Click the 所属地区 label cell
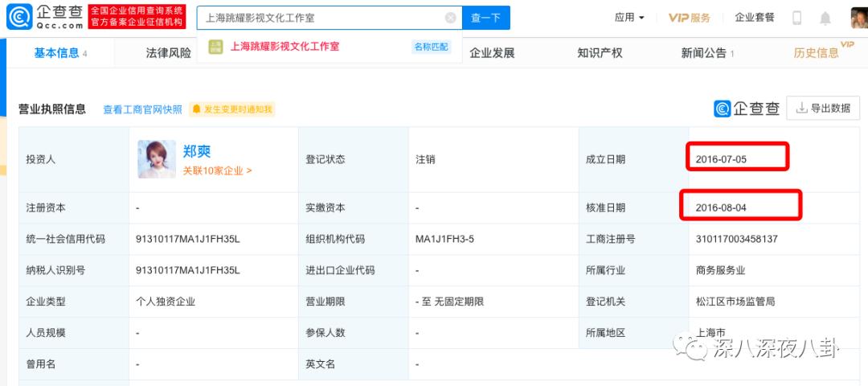The height and width of the screenshot is (386, 868). tap(634, 333)
